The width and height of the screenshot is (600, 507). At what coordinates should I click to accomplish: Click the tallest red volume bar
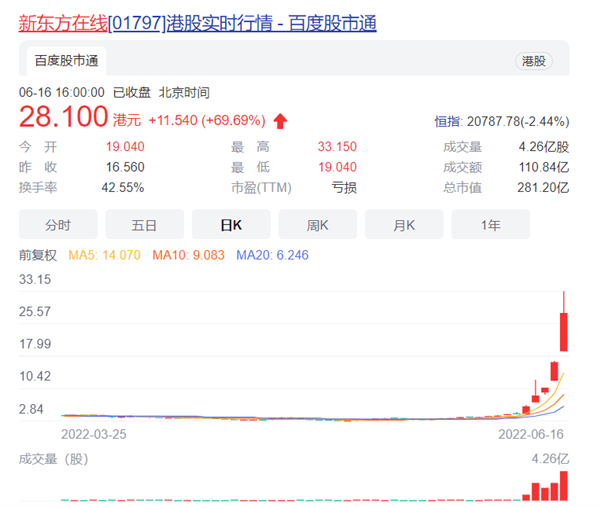(564, 486)
